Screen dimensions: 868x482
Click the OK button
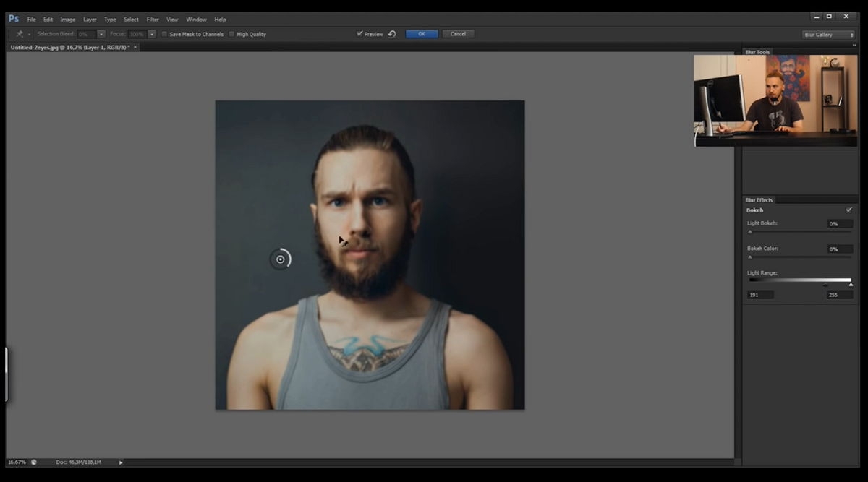pyautogui.click(x=422, y=34)
